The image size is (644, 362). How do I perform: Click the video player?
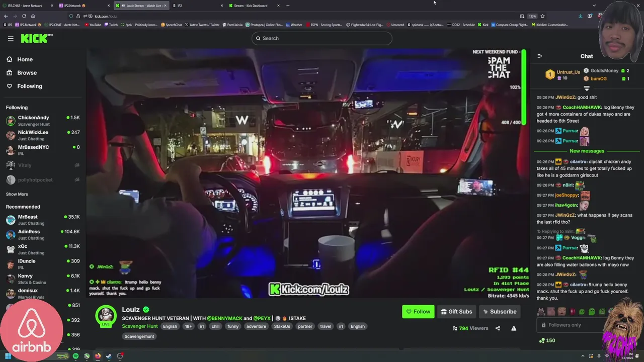308,173
